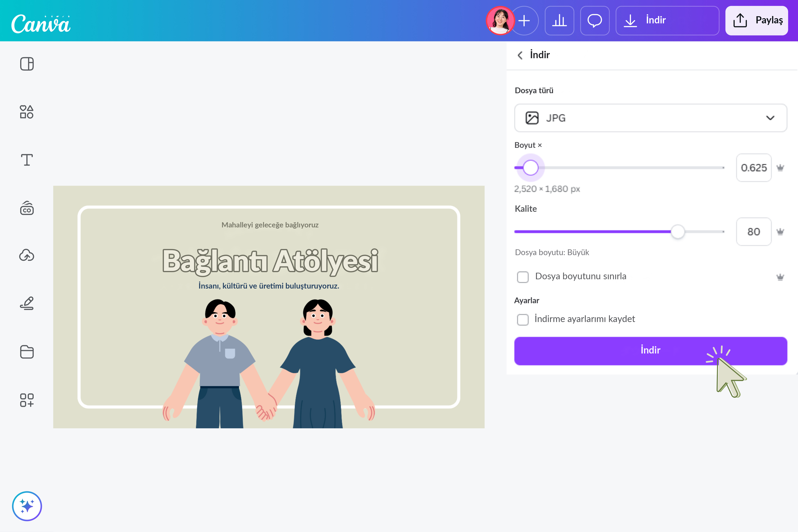Select the man illustration on canvas
This screenshot has width=798, height=532.
pyautogui.click(x=220, y=363)
